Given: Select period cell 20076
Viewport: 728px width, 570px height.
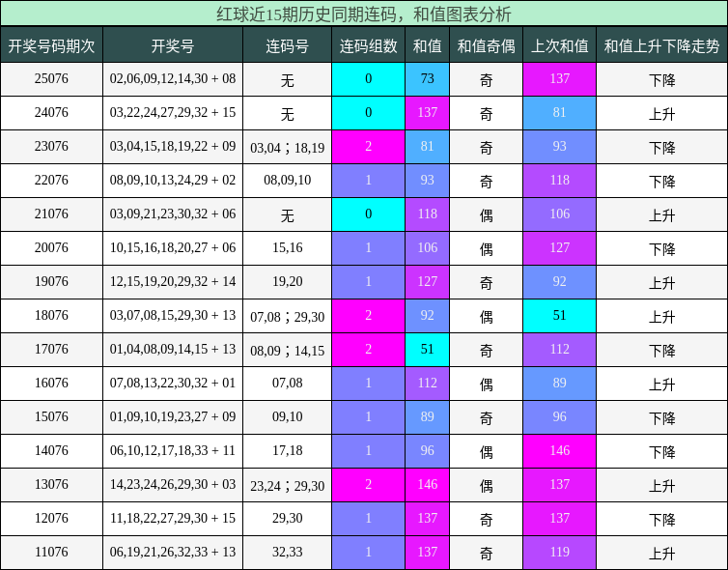Looking at the screenshot, I should click(x=51, y=248).
